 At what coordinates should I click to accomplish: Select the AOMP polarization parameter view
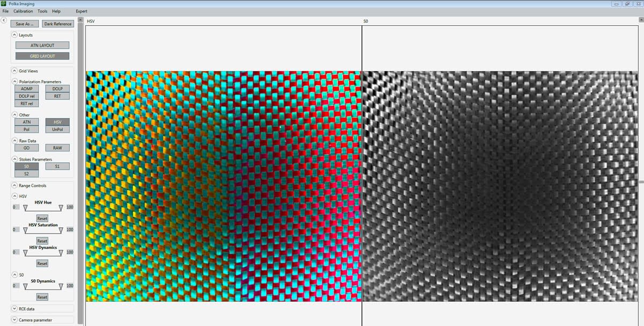point(26,89)
